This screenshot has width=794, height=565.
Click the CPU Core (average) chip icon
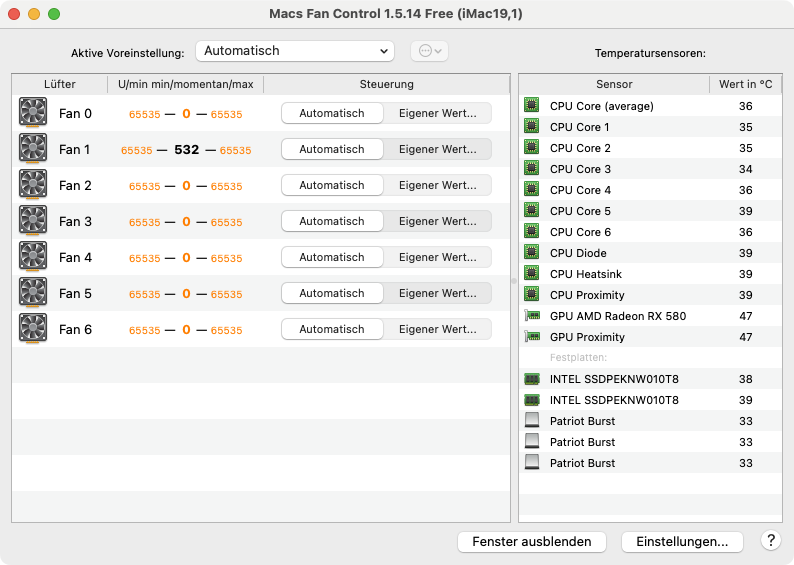coord(532,106)
